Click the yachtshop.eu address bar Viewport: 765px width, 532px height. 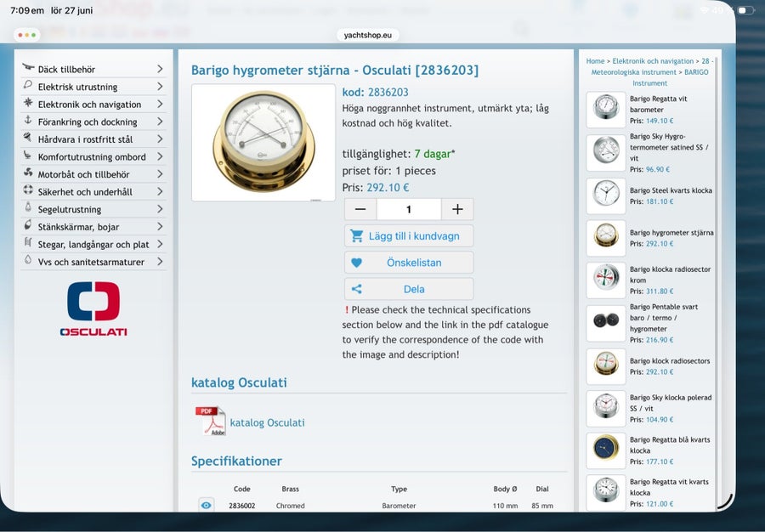(x=367, y=35)
